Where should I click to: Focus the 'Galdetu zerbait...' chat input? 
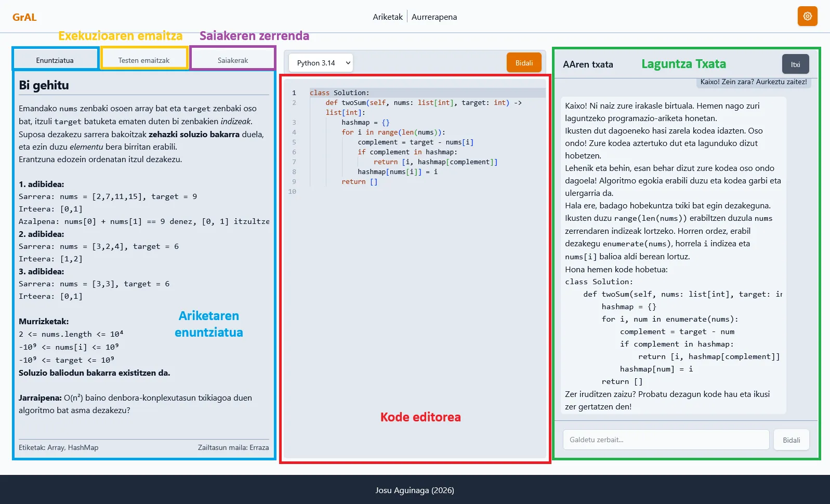click(x=666, y=440)
